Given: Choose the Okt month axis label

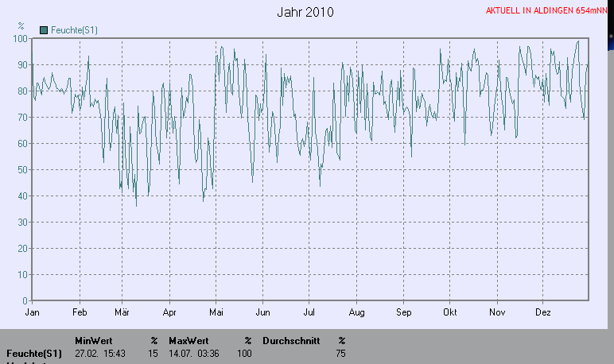Looking at the screenshot, I should pos(450,313).
